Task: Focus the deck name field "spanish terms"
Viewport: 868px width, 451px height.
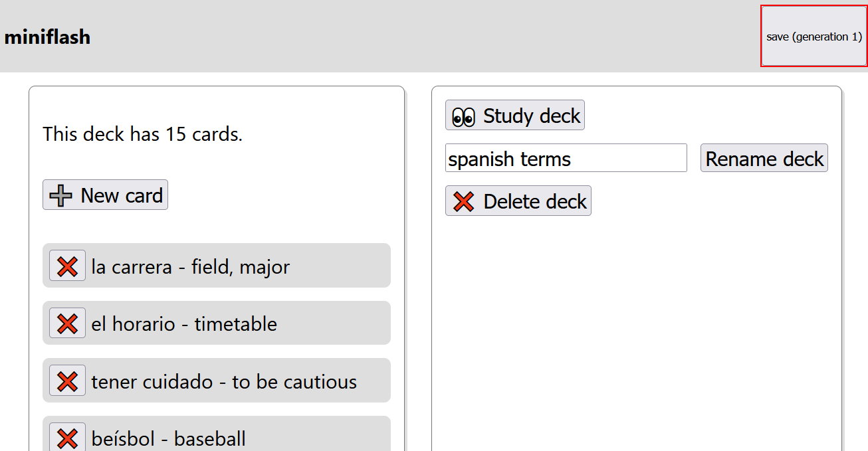Action: [x=566, y=159]
